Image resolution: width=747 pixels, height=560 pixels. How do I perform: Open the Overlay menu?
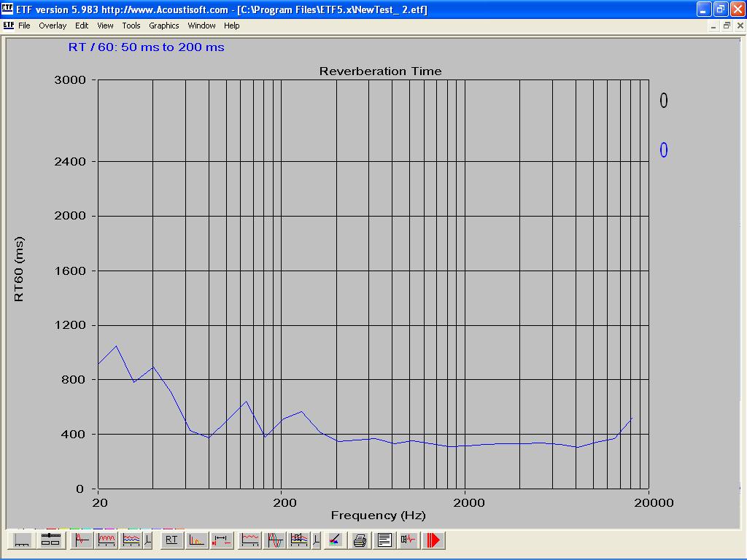(x=53, y=26)
